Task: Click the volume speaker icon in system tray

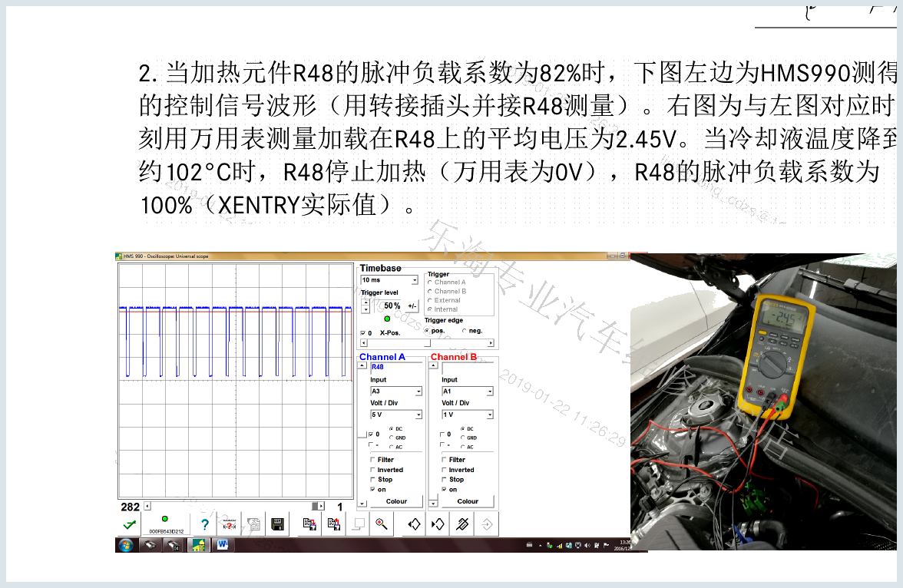Action: (587, 545)
